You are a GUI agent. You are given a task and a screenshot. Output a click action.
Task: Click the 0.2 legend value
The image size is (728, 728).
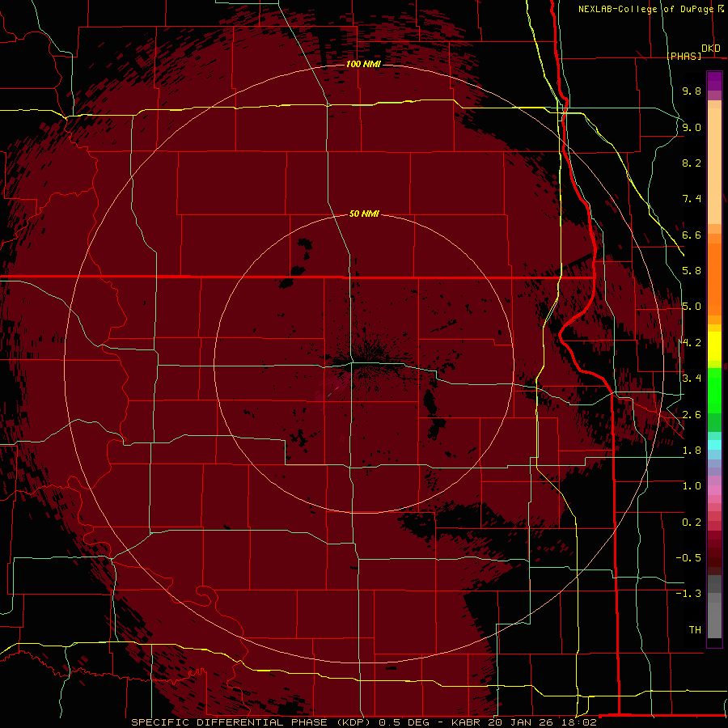[x=692, y=523]
